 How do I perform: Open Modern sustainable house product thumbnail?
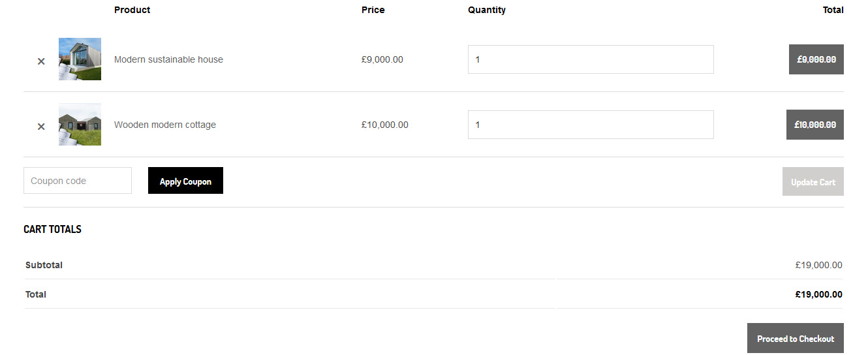pos(80,59)
